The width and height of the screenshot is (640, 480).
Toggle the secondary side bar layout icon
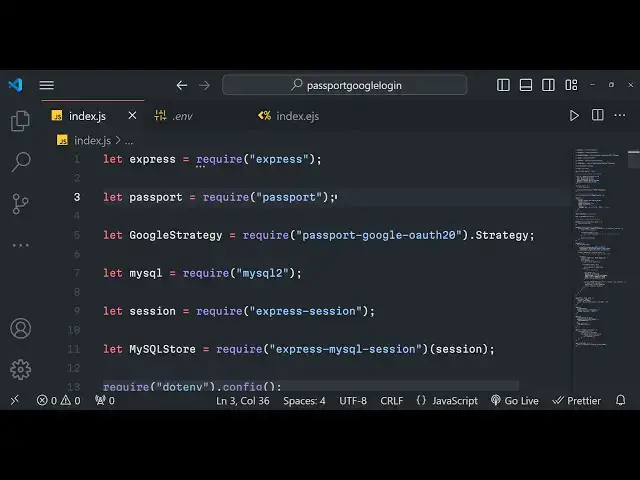548,85
